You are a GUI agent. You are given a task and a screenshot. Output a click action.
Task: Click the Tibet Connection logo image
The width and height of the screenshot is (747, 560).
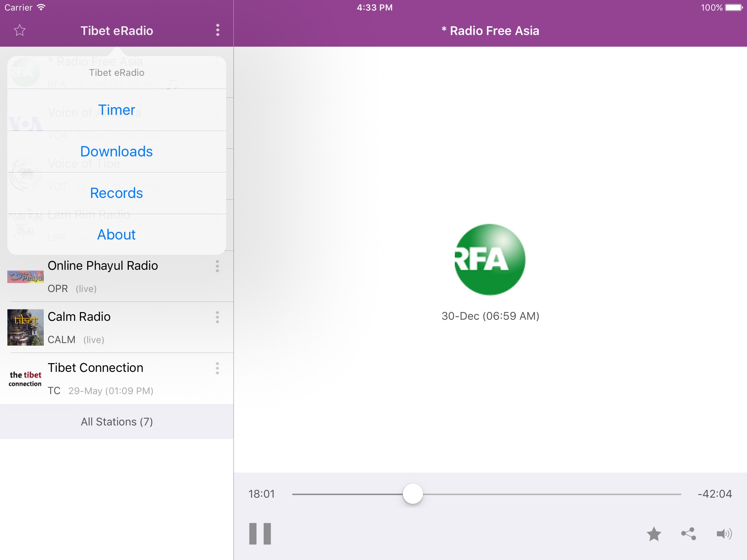(26, 379)
